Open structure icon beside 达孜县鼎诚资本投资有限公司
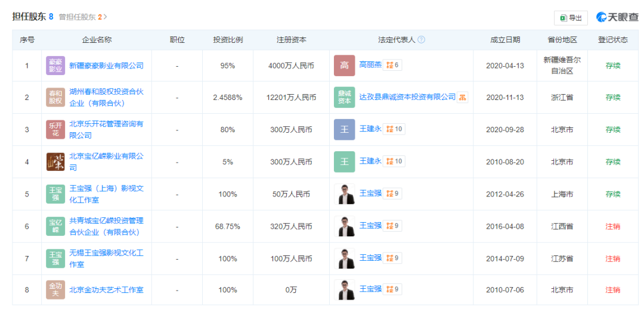Viewport: 644px width, 312px height. click(463, 97)
